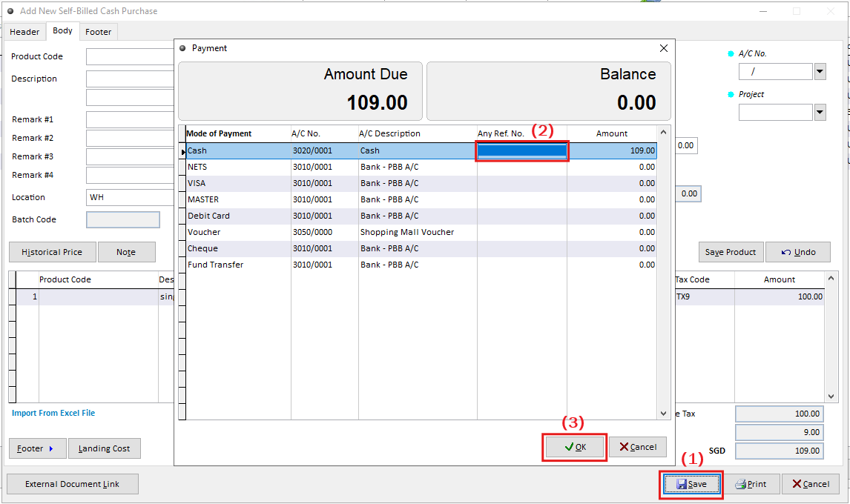850x504 pixels.
Task: Close the Payment dialog with X icon
Action: 664,48
